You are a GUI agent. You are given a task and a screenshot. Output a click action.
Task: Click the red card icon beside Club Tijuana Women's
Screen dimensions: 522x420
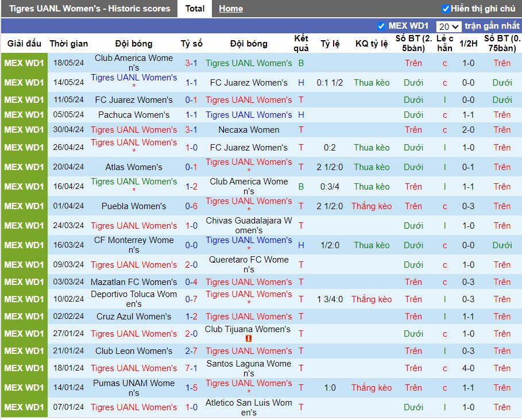(248, 338)
